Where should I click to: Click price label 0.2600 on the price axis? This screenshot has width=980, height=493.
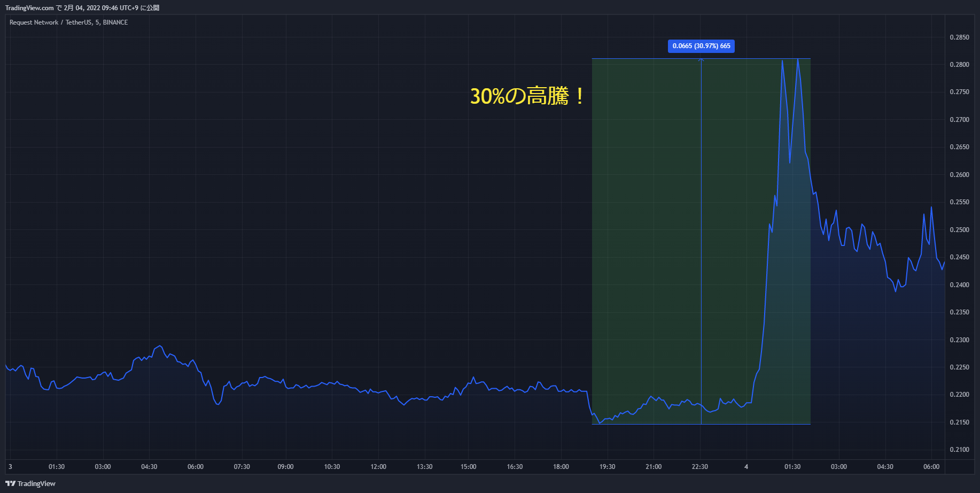click(959, 175)
